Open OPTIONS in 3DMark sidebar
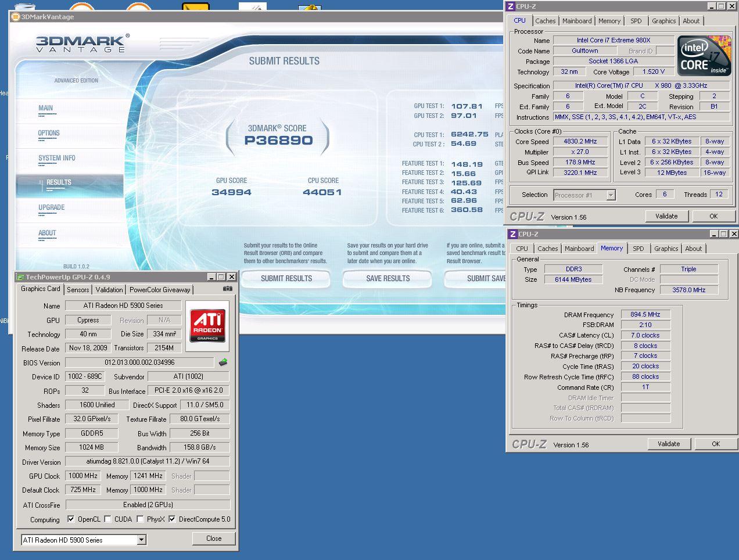Viewport: 739px width, 560px height. click(49, 134)
